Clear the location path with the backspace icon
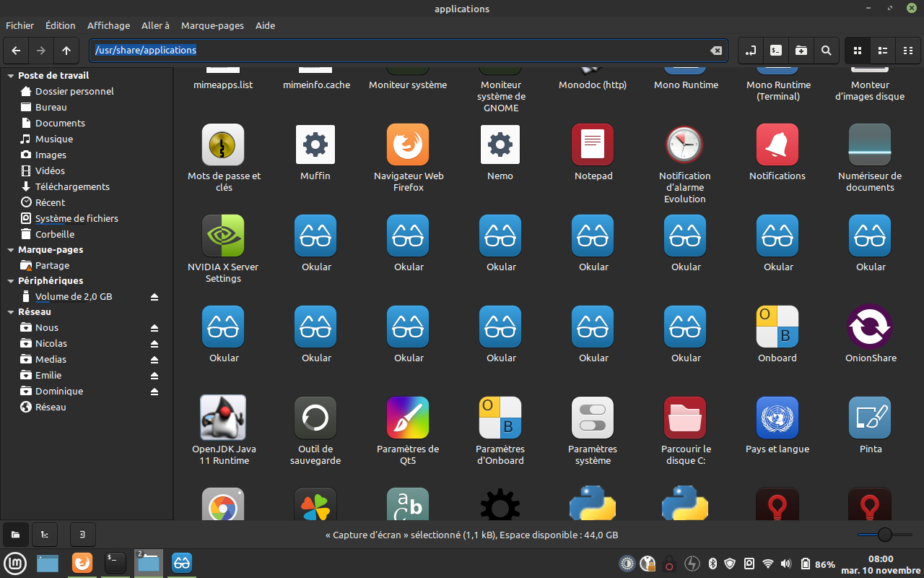924x578 pixels. click(716, 51)
